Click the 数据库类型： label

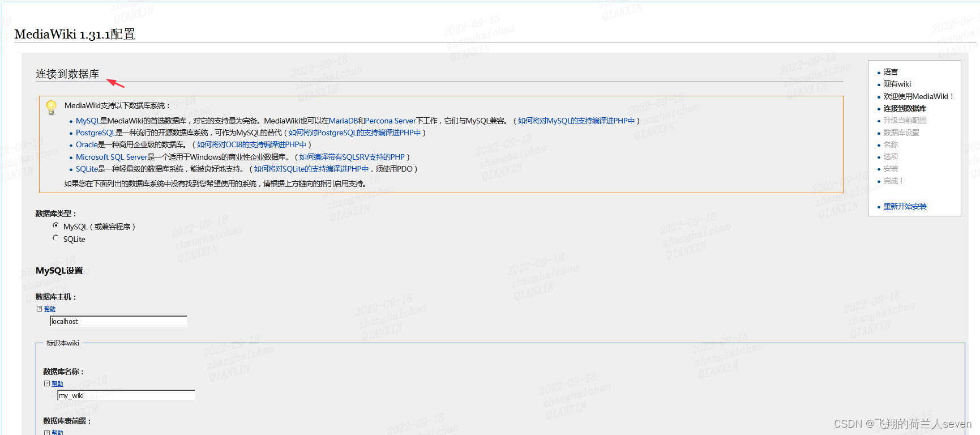coord(55,214)
